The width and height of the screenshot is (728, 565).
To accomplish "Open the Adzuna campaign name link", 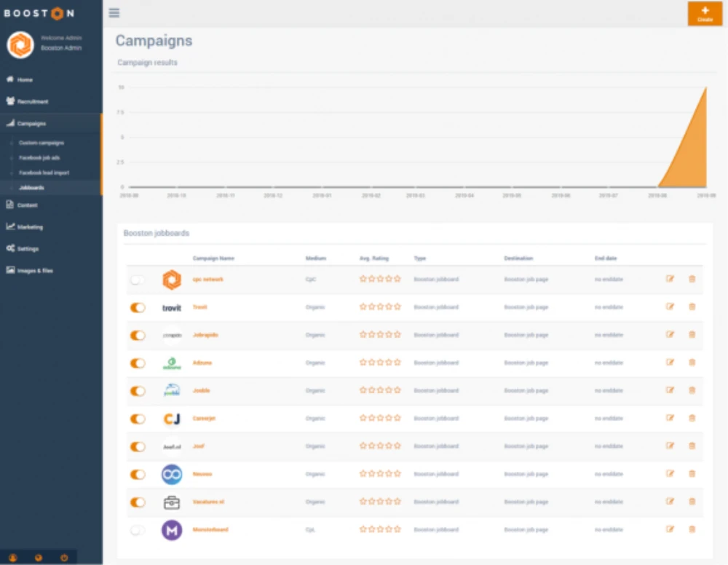I will [202, 363].
